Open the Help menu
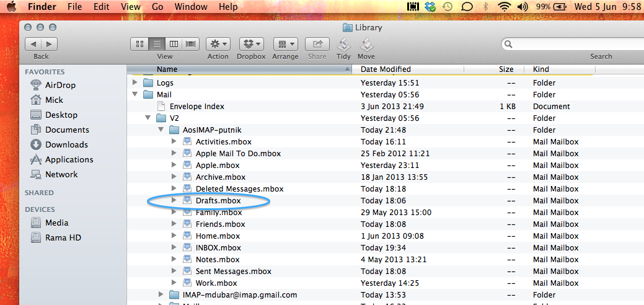The height and width of the screenshot is (305, 644). (x=228, y=7)
